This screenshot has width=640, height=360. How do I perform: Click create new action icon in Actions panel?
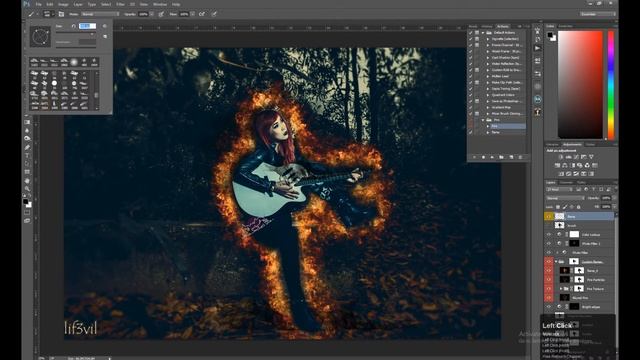[x=511, y=157]
